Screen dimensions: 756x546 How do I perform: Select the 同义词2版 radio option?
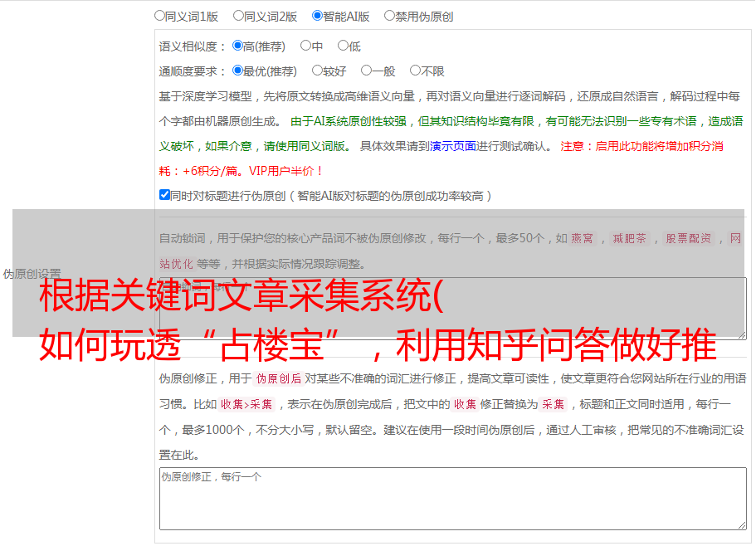click(x=238, y=16)
